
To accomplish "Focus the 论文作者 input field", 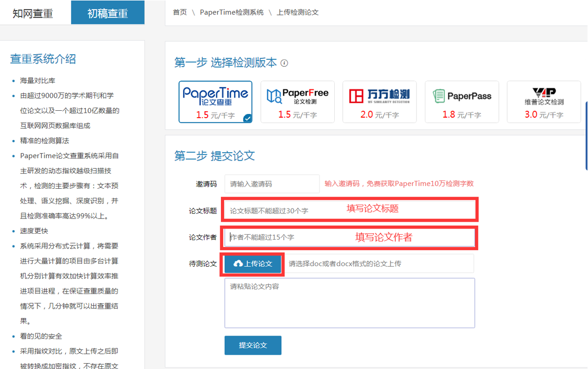I will pyautogui.click(x=350, y=237).
